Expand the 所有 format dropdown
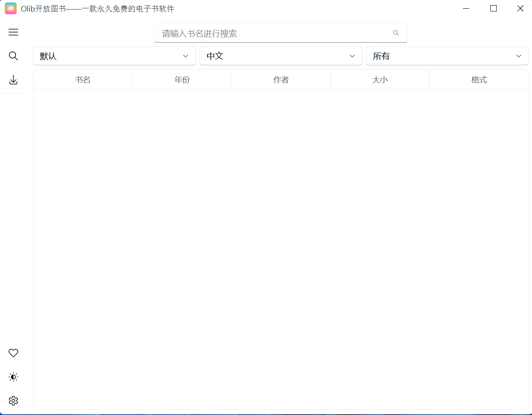Image resolution: width=532 pixels, height=415 pixels. pos(447,56)
